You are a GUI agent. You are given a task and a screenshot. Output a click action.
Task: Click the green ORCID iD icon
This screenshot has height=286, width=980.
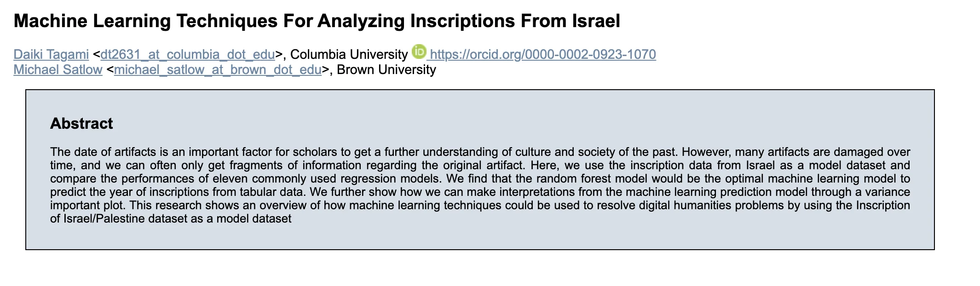419,51
